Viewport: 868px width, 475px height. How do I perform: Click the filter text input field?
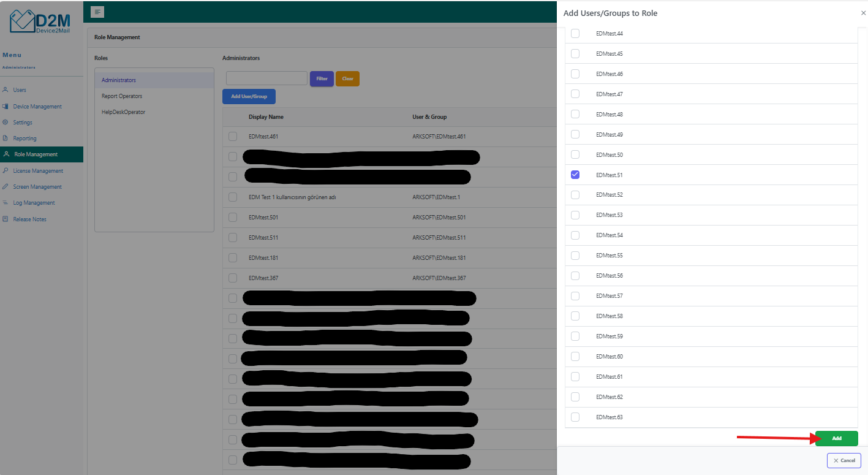coord(266,78)
